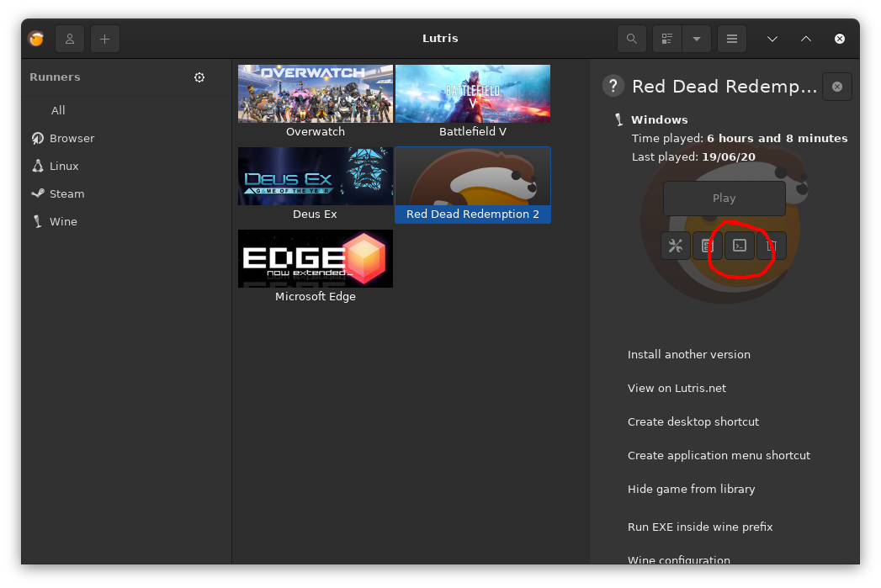Open the hamburger main menu

pyautogui.click(x=731, y=39)
